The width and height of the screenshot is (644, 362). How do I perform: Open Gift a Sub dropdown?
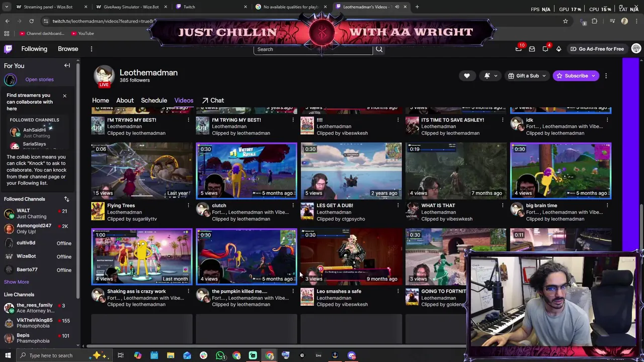(527, 76)
